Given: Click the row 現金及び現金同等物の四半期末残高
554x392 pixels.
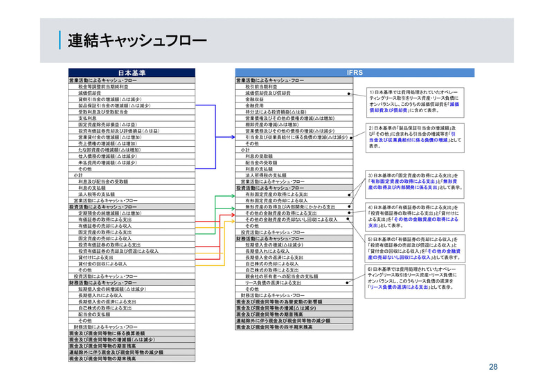Looking at the screenshot, I should (x=294, y=328).
